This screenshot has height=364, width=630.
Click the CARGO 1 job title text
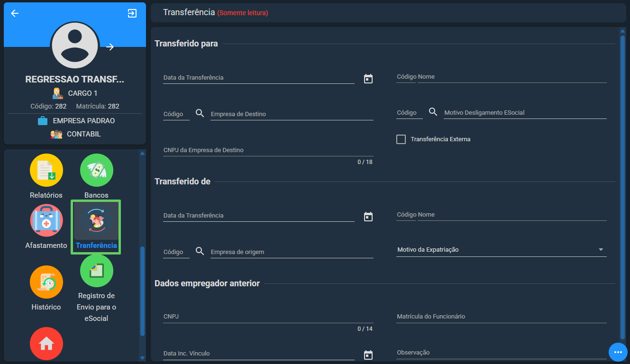tap(83, 93)
